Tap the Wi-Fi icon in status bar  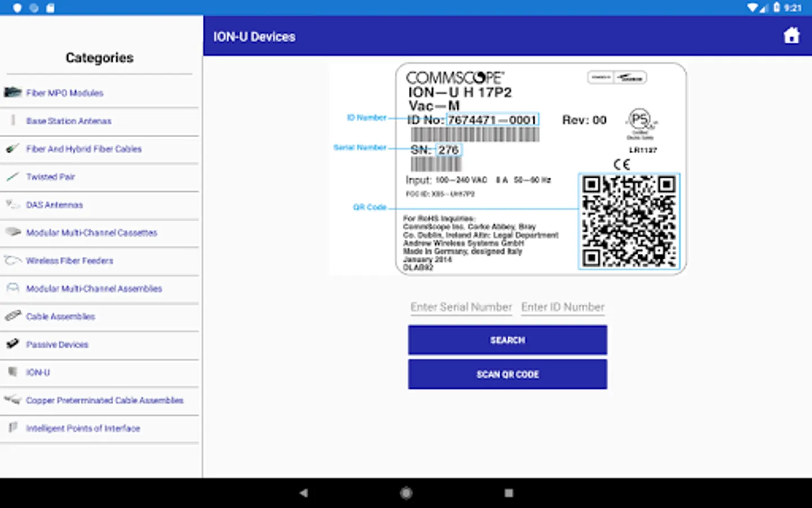coord(753,7)
